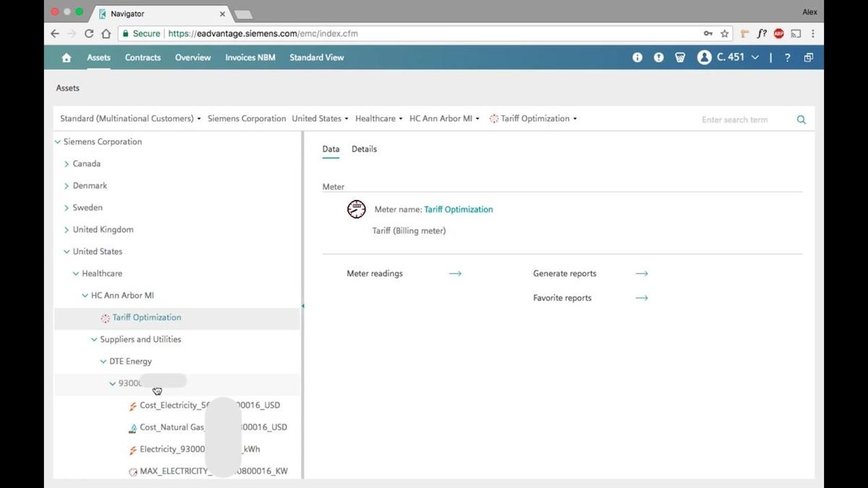868x488 pixels.
Task: Collapse the Healthcare tree node
Action: [76, 274]
